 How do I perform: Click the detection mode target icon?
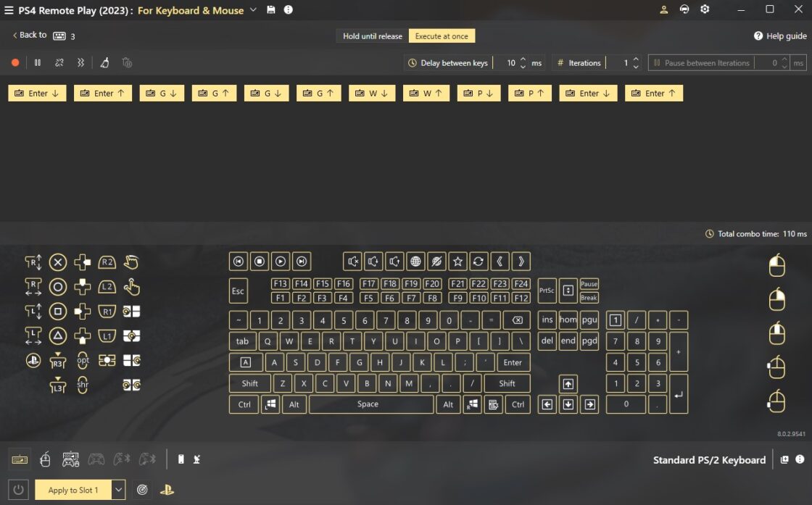pyautogui.click(x=142, y=490)
